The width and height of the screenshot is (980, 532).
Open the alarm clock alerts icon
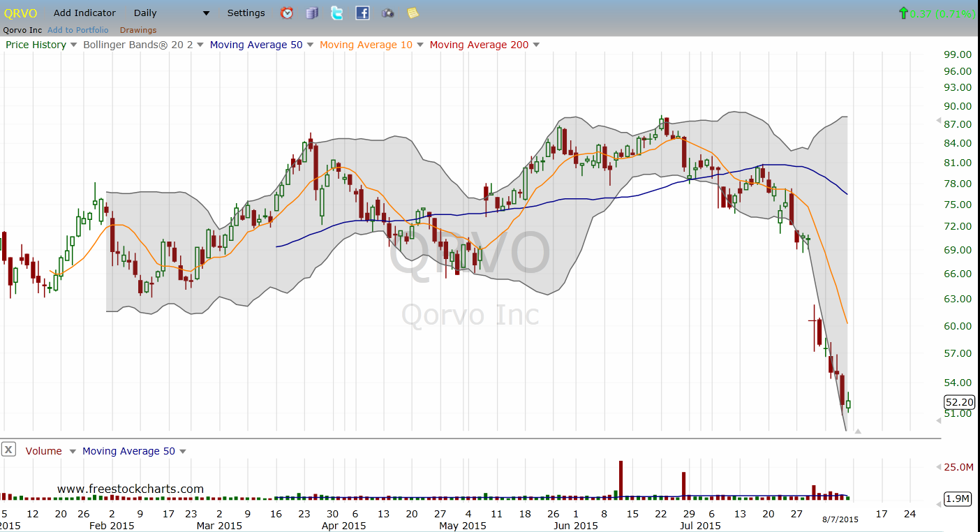pos(287,13)
